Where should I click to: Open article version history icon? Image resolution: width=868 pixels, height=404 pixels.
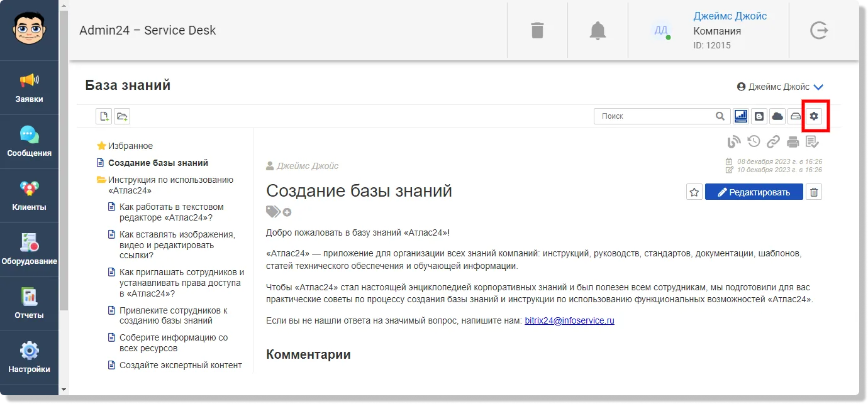(754, 141)
